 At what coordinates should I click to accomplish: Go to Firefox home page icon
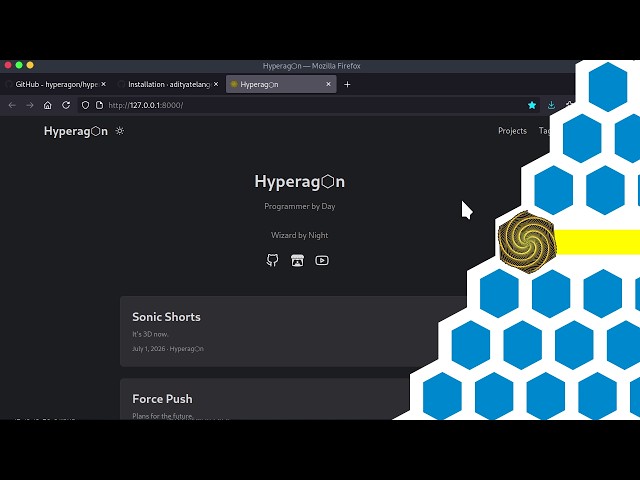[x=48, y=105]
